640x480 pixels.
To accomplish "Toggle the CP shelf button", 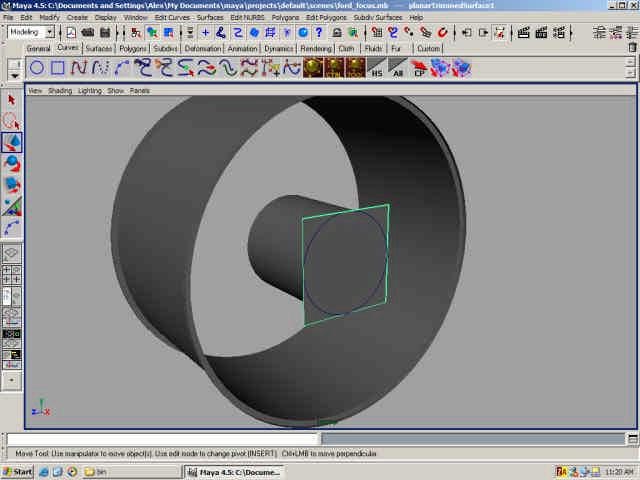I will point(420,68).
